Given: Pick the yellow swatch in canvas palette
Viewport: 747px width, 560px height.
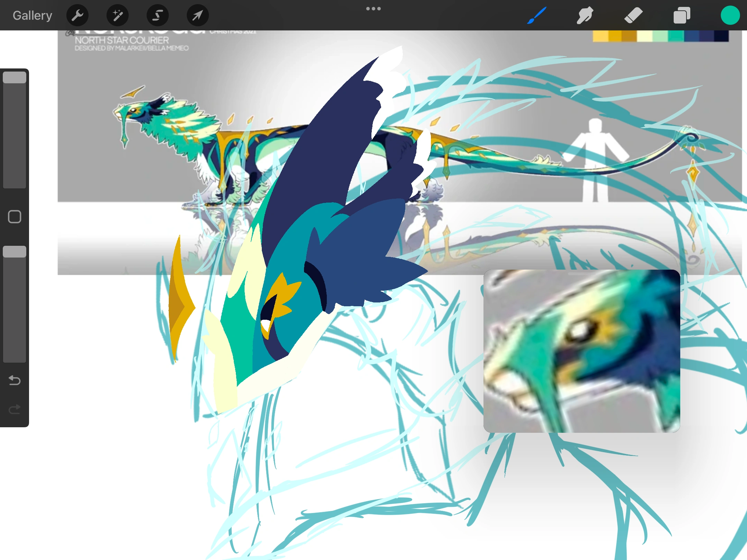Looking at the screenshot, I should point(600,36).
